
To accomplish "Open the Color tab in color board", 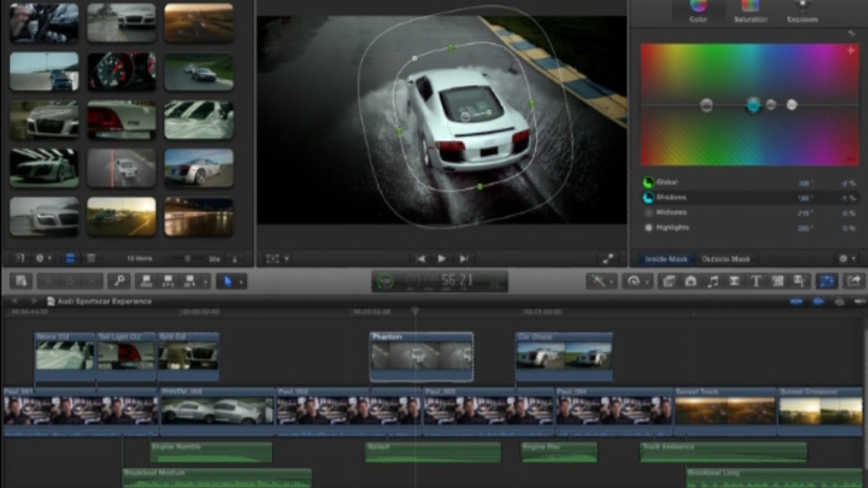I will pos(698,12).
